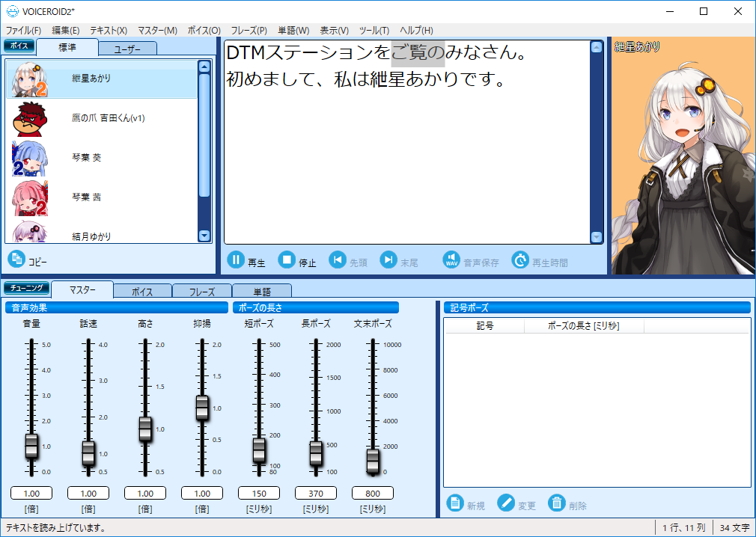Open 単語(W) menu
Viewport: 756px width, 537px height.
click(x=293, y=31)
